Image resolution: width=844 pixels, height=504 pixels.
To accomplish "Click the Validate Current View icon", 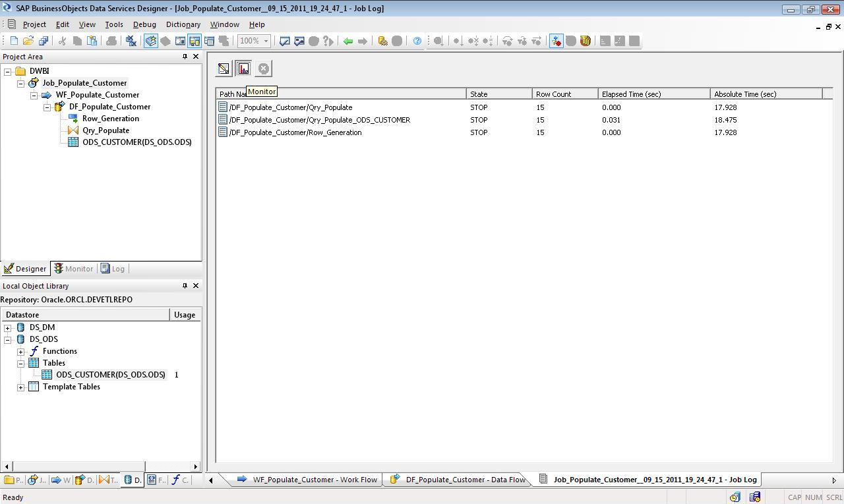I will click(285, 41).
